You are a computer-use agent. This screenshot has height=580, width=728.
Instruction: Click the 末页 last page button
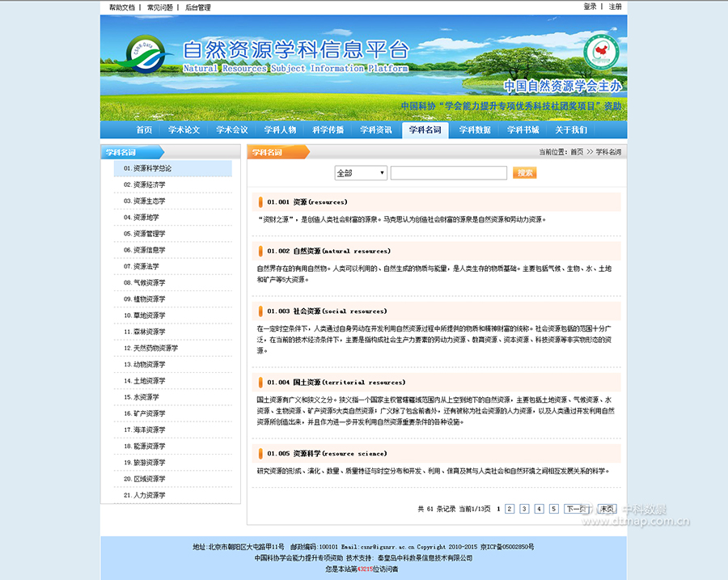pyautogui.click(x=607, y=508)
